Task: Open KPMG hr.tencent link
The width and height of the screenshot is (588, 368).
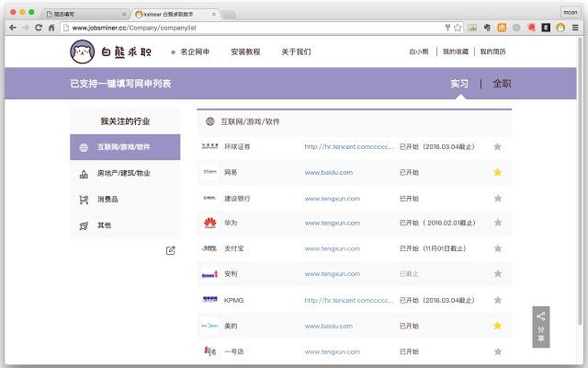Action: (349, 301)
